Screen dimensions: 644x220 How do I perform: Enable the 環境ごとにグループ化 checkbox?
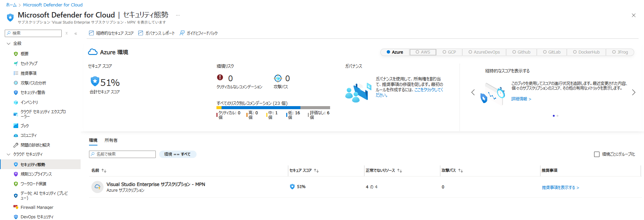coord(597,154)
